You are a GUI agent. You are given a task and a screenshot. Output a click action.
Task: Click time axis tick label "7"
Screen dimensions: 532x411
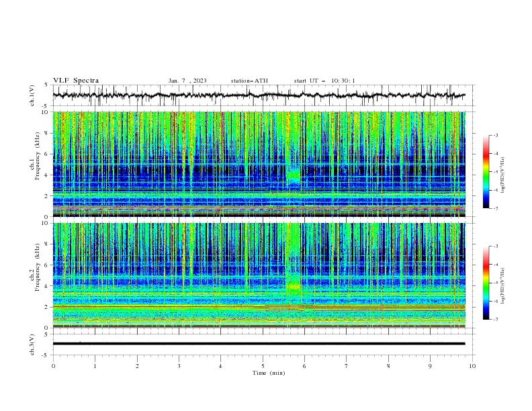coord(347,366)
